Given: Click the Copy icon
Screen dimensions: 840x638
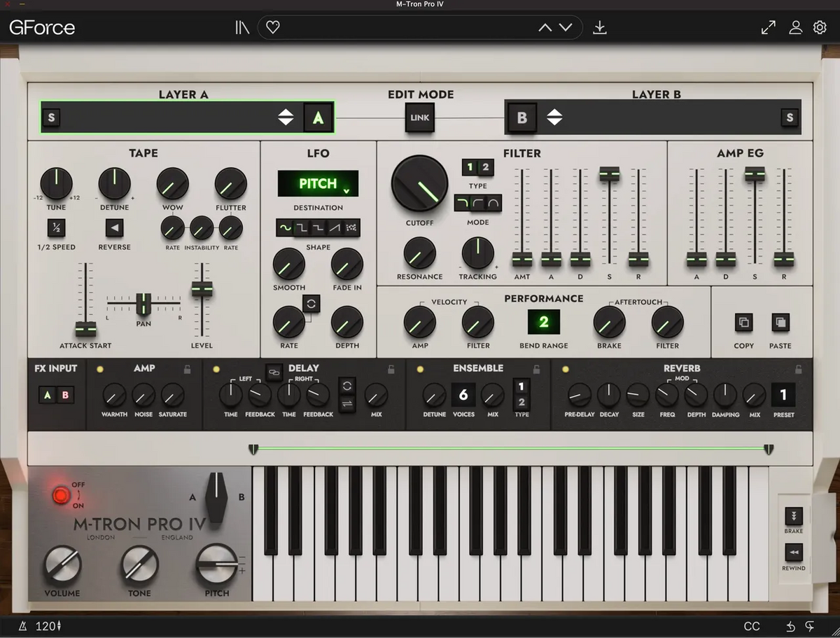Looking at the screenshot, I should [x=743, y=322].
